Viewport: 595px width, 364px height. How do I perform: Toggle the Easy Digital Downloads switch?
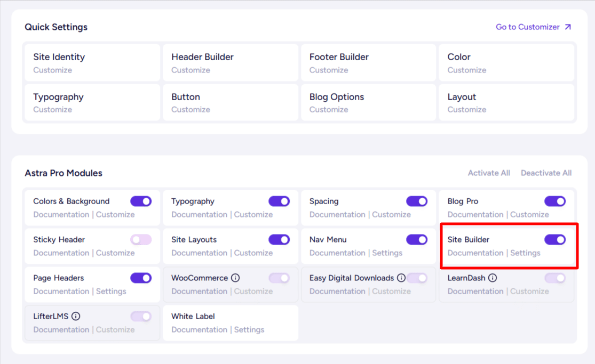pos(417,278)
